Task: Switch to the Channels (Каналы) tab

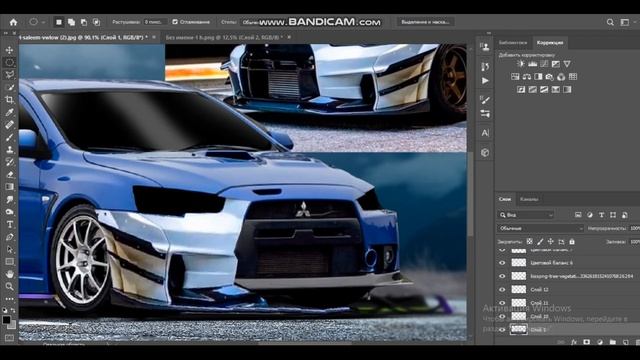Action: 529,199
